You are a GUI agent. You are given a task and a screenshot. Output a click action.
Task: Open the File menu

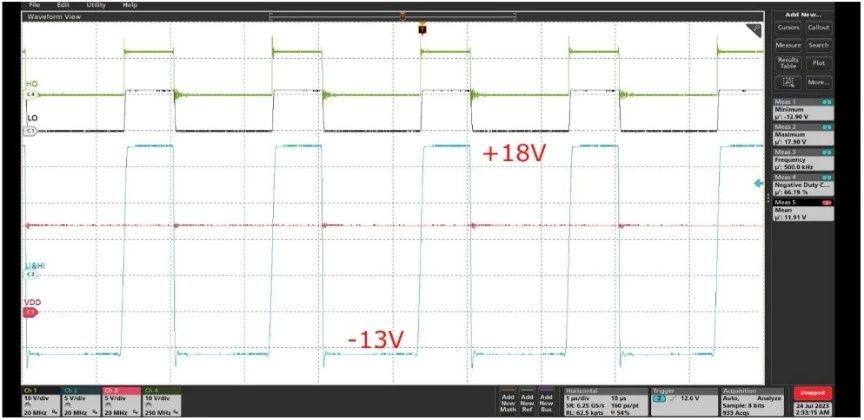34,5
